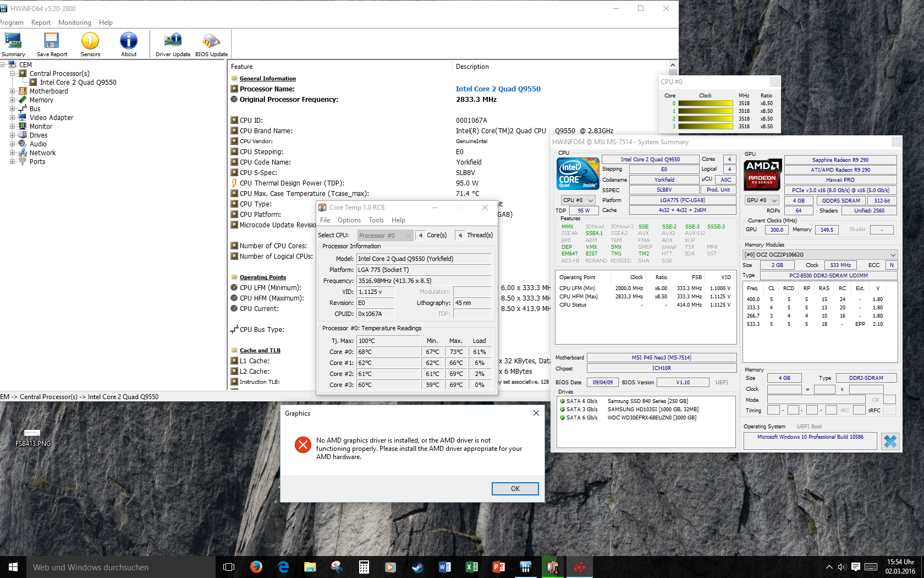
Task: Open the Help menu in HWiNFO64
Action: 106,23
